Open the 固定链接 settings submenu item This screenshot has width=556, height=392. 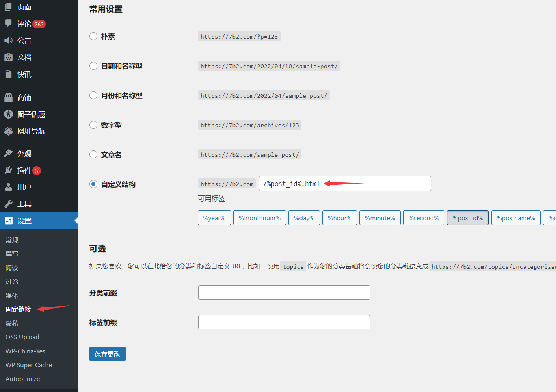pyautogui.click(x=18, y=309)
